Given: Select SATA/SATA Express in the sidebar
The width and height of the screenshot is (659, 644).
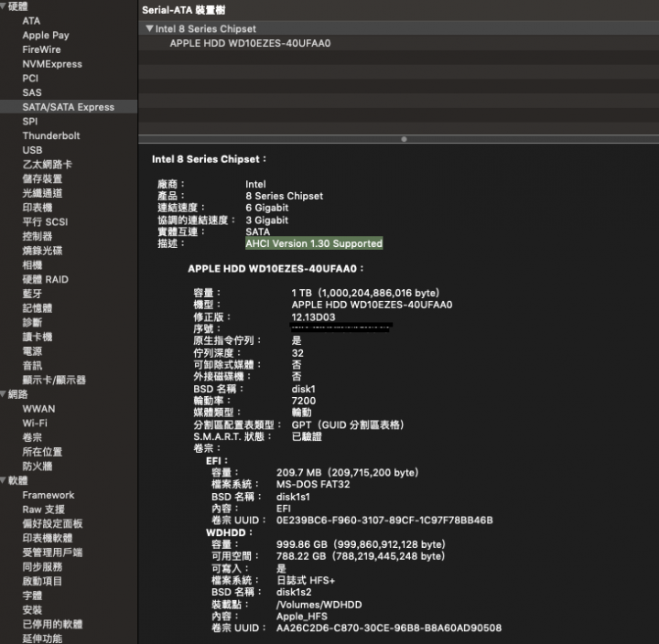Looking at the screenshot, I should coord(68,107).
